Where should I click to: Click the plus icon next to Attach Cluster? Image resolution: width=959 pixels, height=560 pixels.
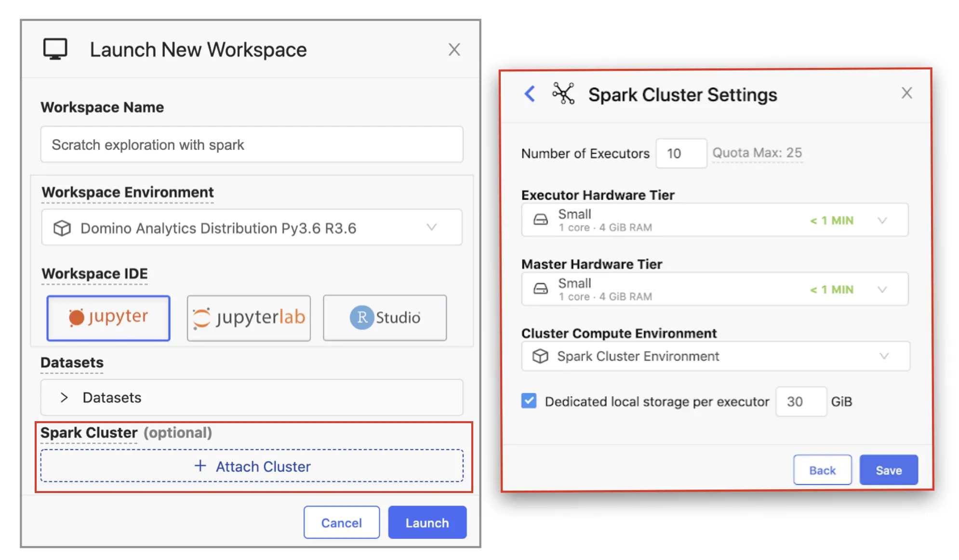[x=200, y=466]
